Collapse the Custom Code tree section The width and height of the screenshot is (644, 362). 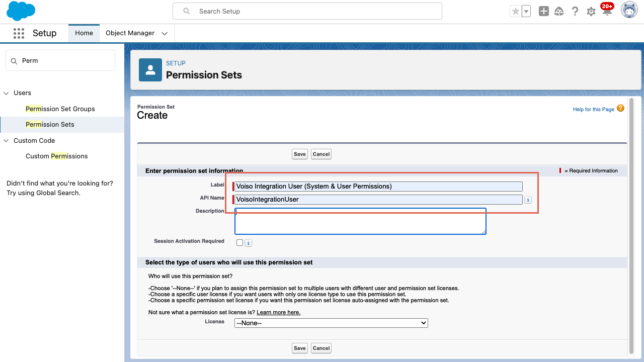pyautogui.click(x=7, y=141)
